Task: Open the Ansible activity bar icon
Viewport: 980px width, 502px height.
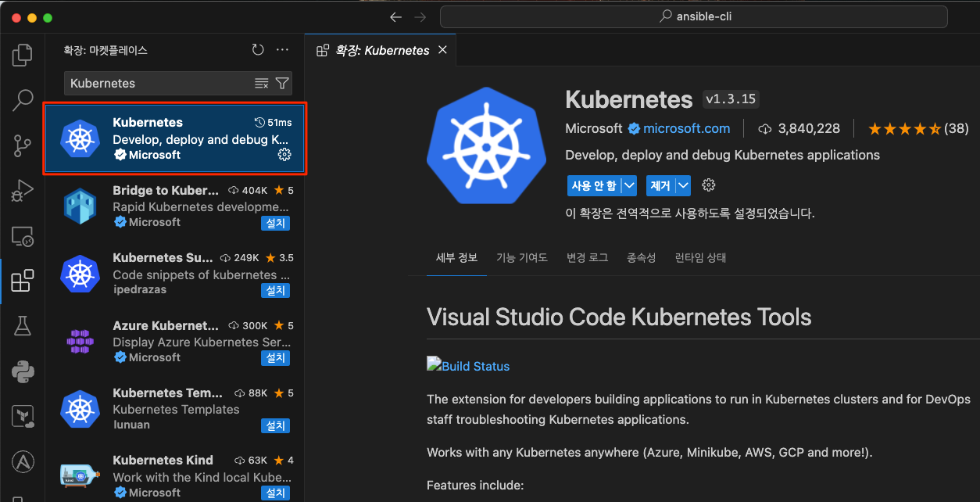Action: click(x=23, y=461)
